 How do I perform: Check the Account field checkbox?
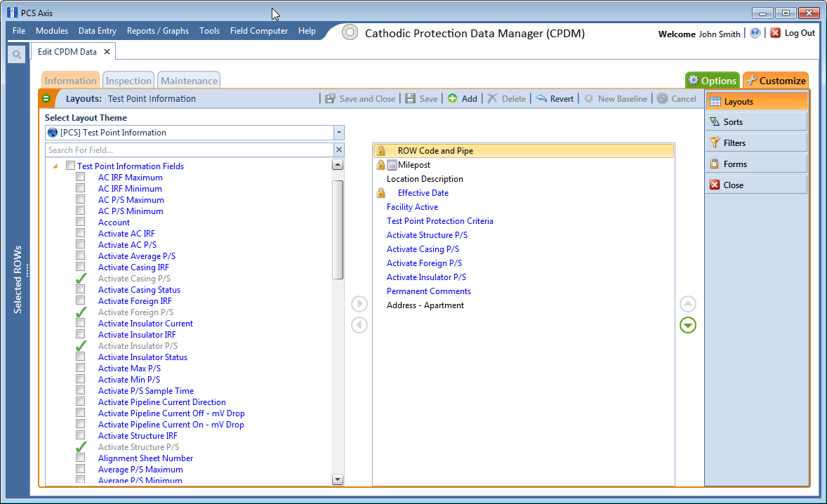(80, 222)
